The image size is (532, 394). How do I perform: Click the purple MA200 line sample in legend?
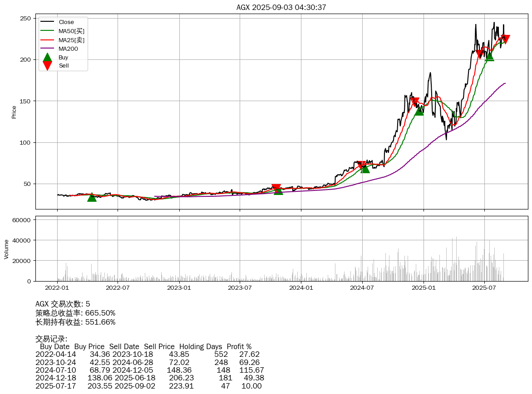coord(47,49)
